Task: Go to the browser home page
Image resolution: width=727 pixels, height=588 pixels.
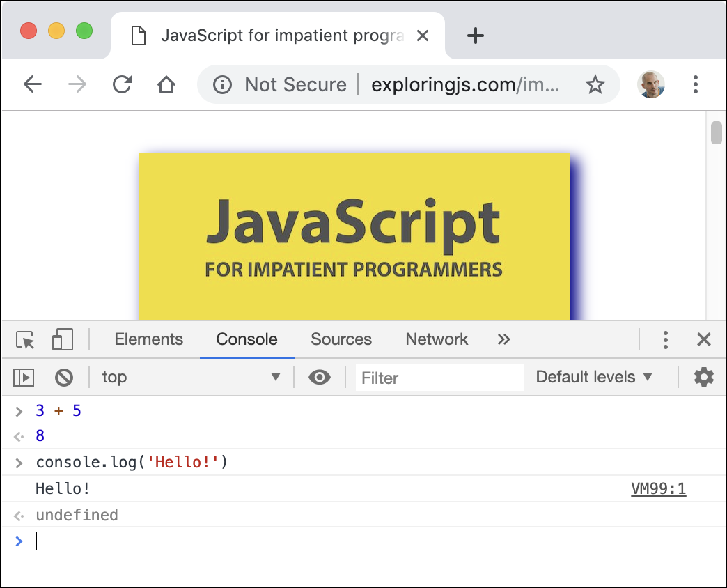Action: coord(166,85)
